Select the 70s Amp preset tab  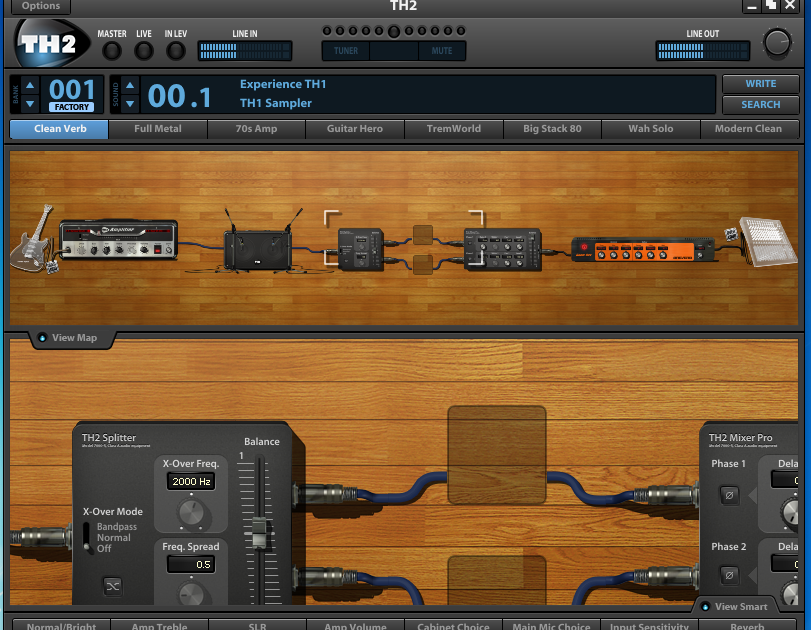point(257,129)
